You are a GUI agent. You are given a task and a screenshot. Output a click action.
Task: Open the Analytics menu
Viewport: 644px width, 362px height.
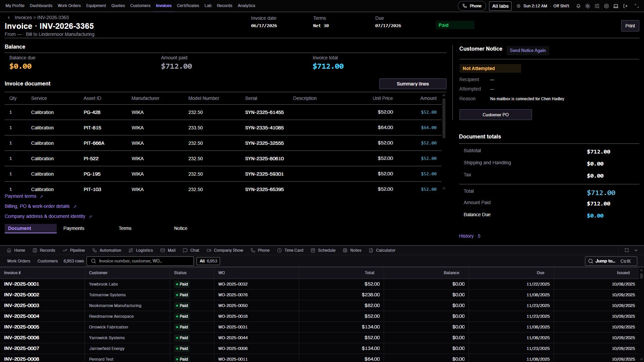246,6
